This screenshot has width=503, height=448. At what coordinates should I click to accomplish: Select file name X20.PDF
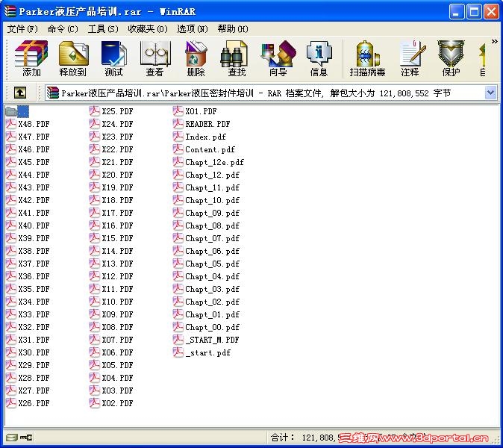coord(117,175)
